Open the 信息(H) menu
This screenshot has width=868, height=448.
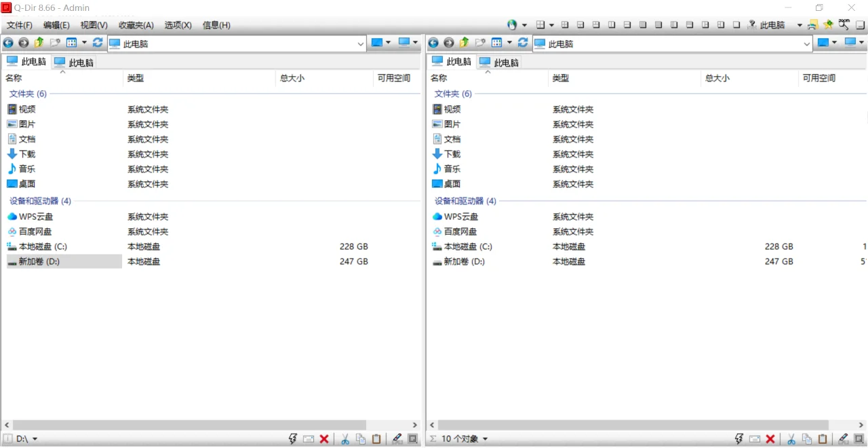(216, 25)
